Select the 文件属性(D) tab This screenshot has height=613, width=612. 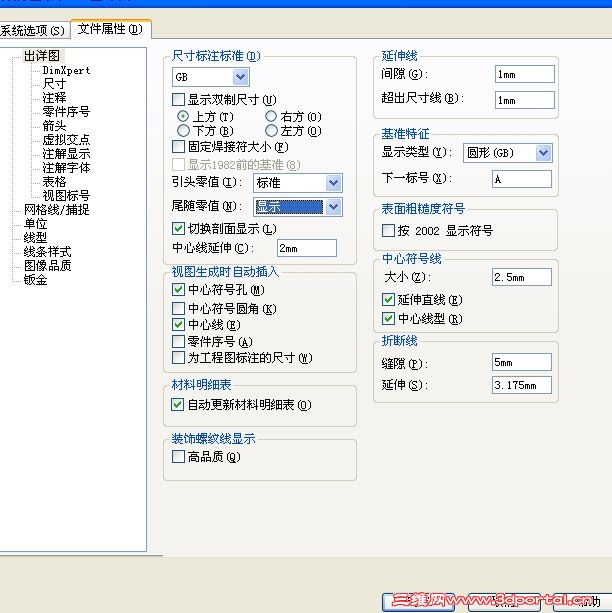[x=110, y=29]
